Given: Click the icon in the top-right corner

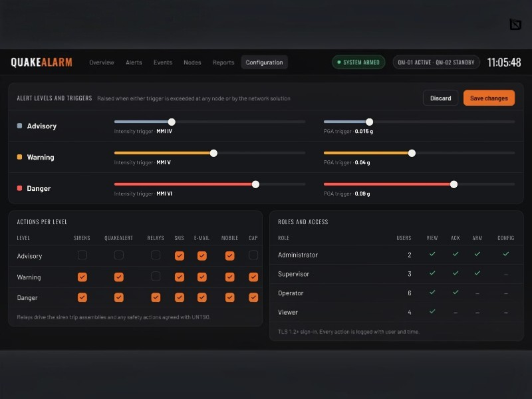Looking at the screenshot, I should click(515, 25).
